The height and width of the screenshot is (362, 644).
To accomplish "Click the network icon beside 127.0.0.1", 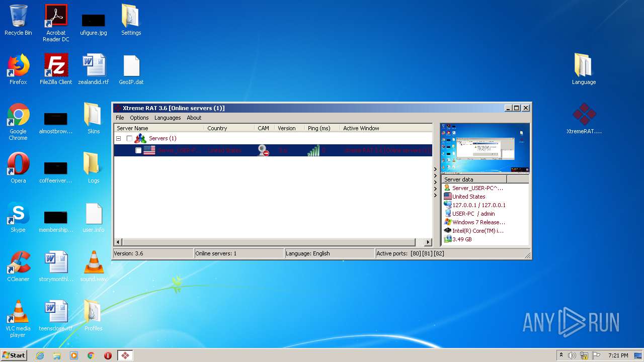I will click(447, 205).
